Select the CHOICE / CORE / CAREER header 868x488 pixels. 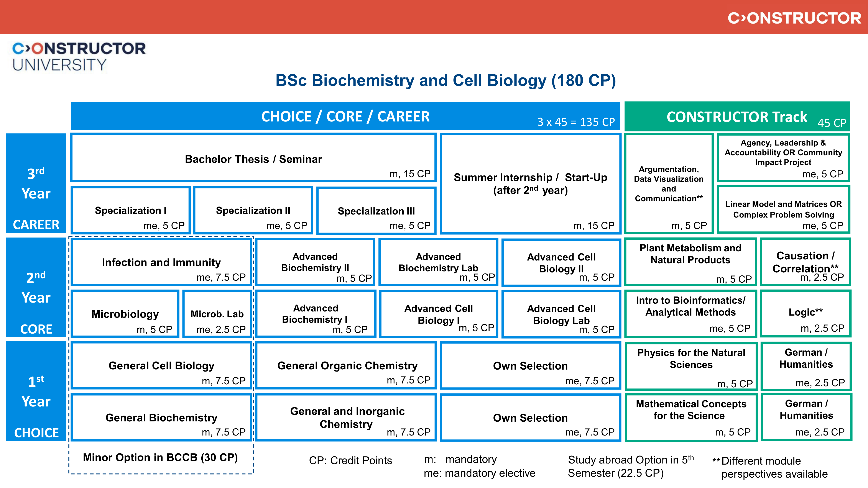(x=345, y=116)
